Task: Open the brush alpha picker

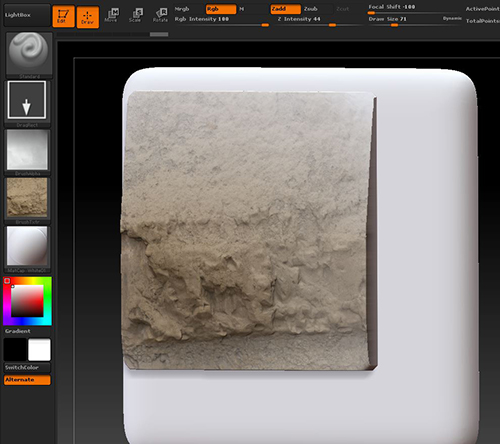Action: tap(27, 152)
